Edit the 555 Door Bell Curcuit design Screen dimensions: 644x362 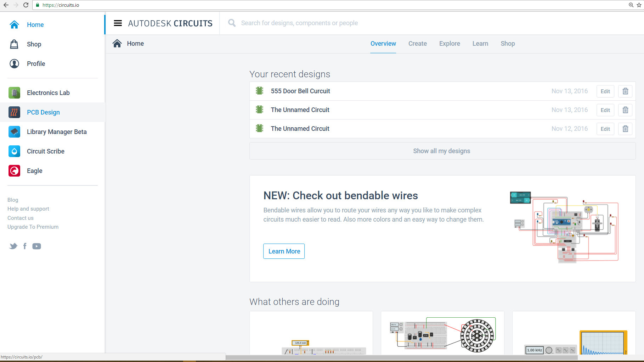point(605,91)
